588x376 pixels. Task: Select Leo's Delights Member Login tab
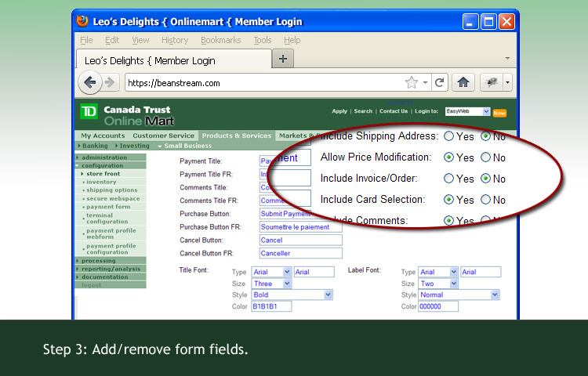173,60
